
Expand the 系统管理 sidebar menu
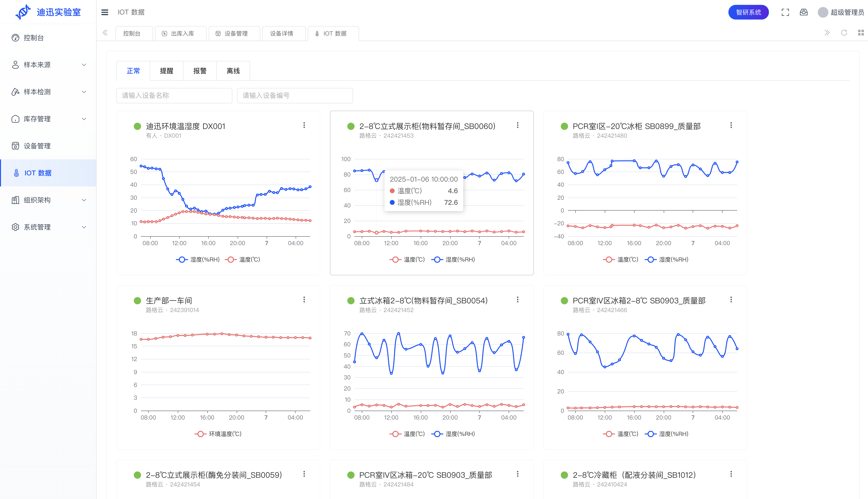click(84, 227)
